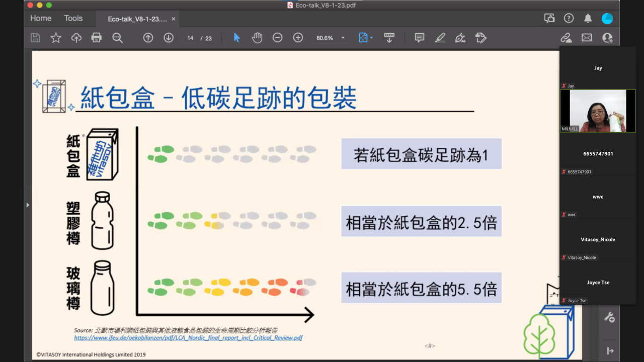Click the total pages text '/ 23'
644x362 pixels.
pos(206,38)
